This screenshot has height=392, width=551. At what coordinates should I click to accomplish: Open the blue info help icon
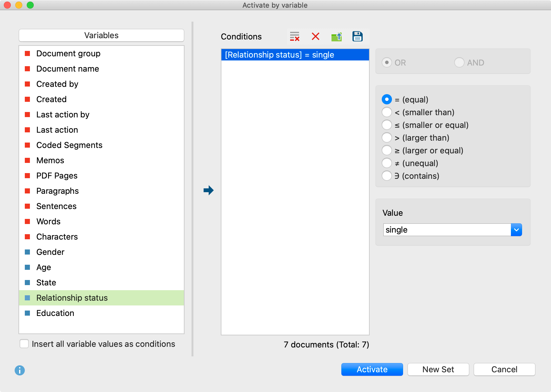[x=20, y=370]
